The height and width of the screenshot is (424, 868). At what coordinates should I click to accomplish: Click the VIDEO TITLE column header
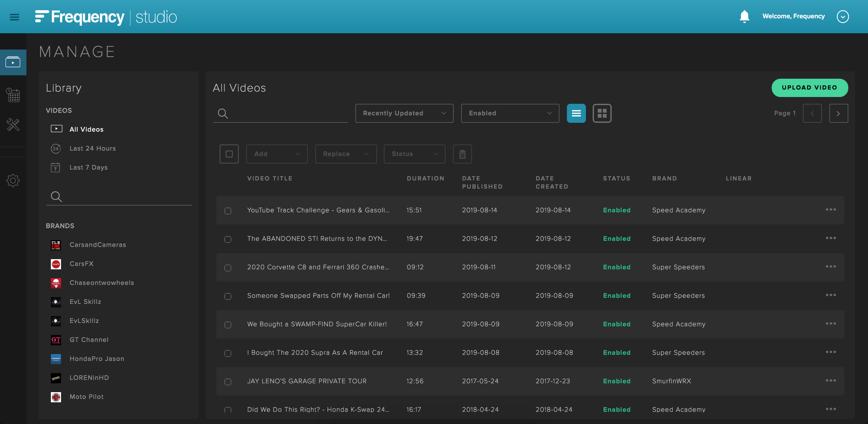point(270,178)
